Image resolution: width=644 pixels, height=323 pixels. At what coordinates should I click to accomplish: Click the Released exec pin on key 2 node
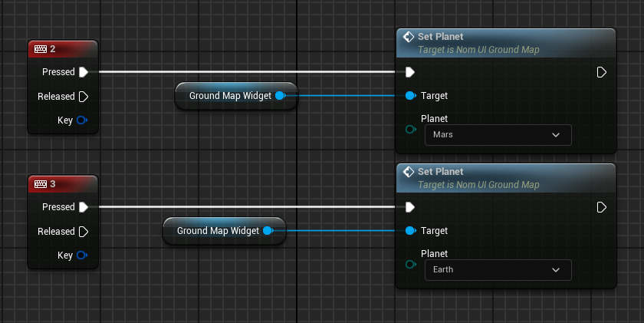coord(84,97)
